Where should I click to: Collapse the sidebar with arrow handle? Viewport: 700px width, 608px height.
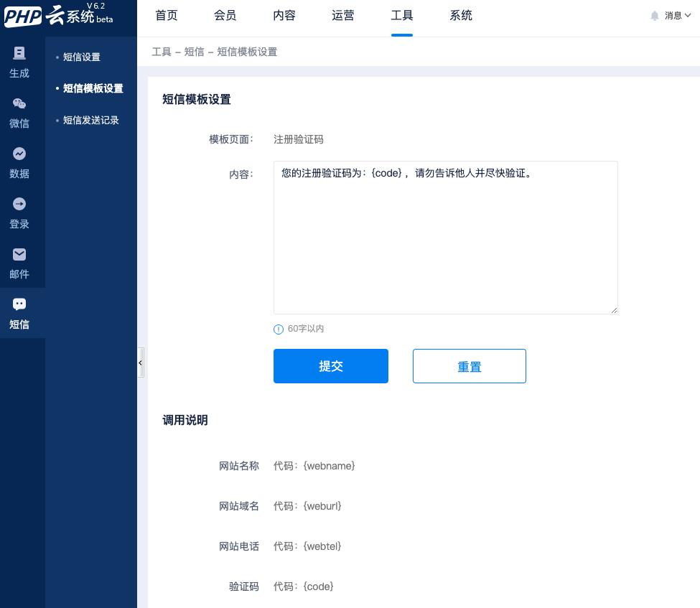(140, 363)
